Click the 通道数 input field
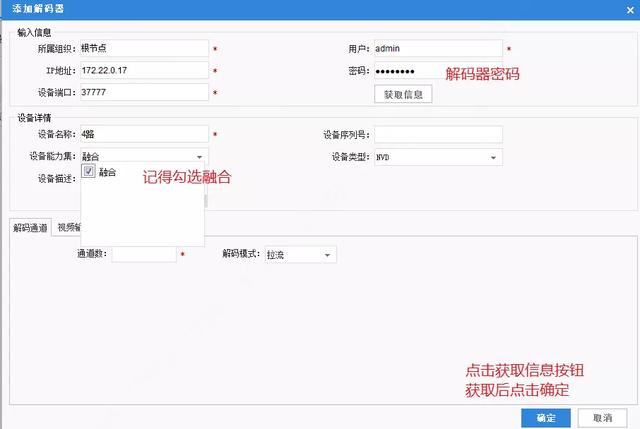 coord(144,254)
